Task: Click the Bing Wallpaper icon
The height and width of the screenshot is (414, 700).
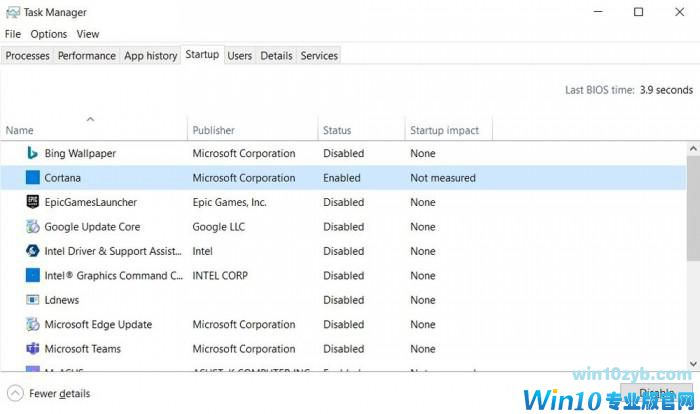Action: click(x=32, y=153)
